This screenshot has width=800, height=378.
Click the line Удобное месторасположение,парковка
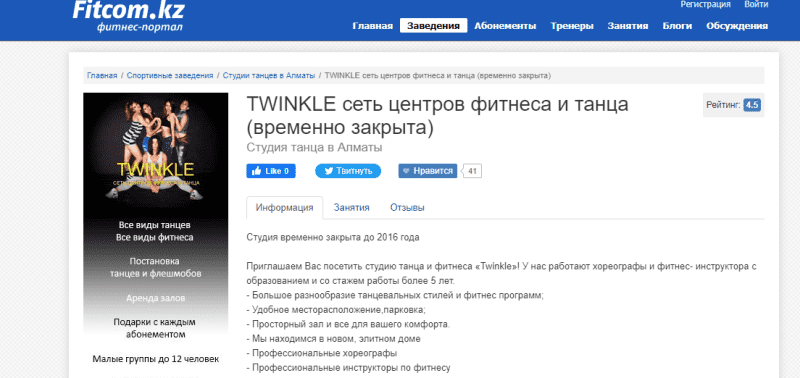click(336, 310)
